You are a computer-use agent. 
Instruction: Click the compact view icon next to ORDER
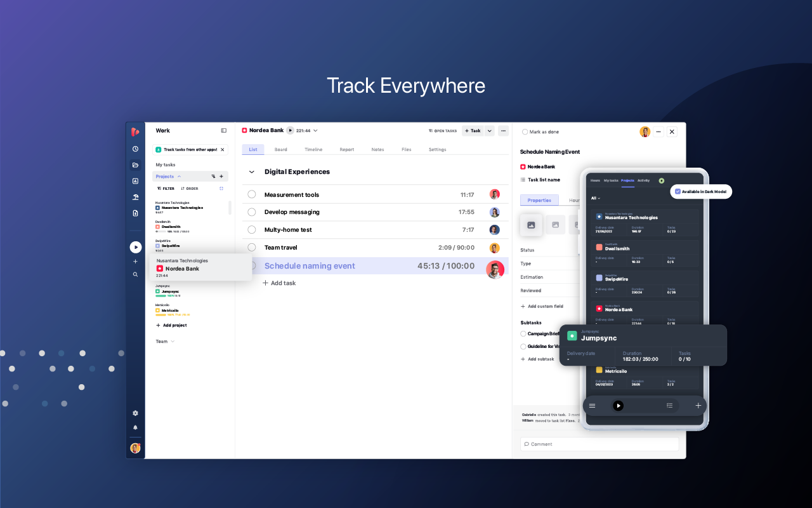point(221,189)
